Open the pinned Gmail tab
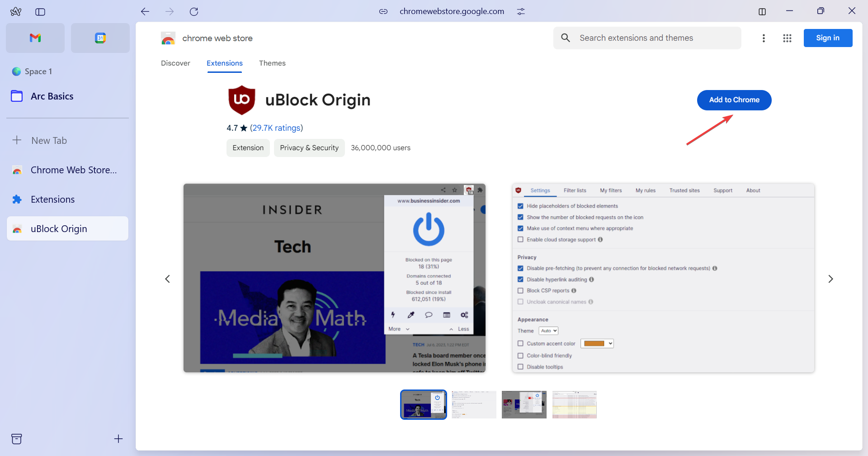 coord(35,38)
